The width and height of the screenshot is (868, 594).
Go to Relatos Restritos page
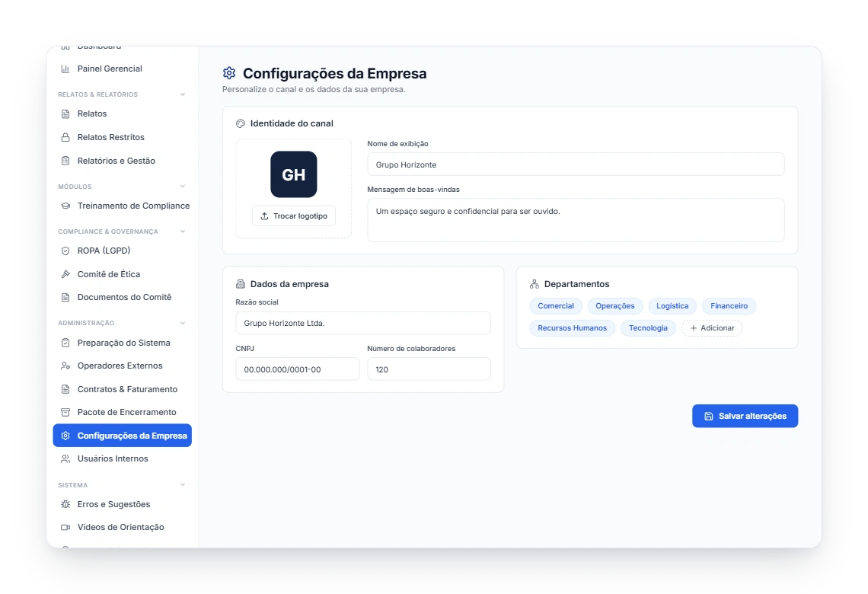point(123,137)
